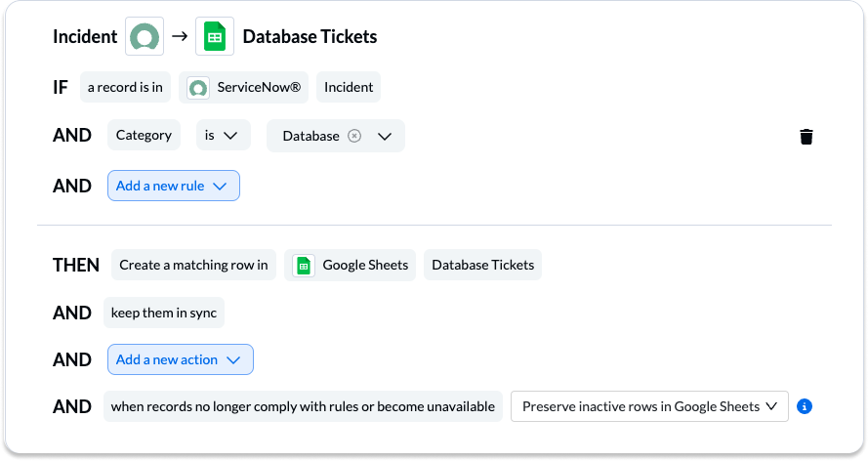
Task: Select the Category field chip
Action: (x=144, y=135)
